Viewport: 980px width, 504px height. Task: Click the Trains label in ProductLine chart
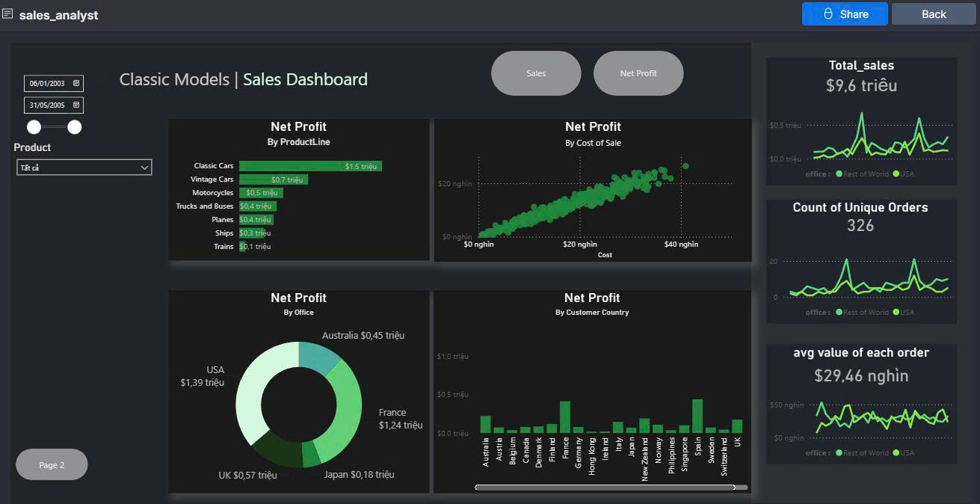[x=224, y=247]
